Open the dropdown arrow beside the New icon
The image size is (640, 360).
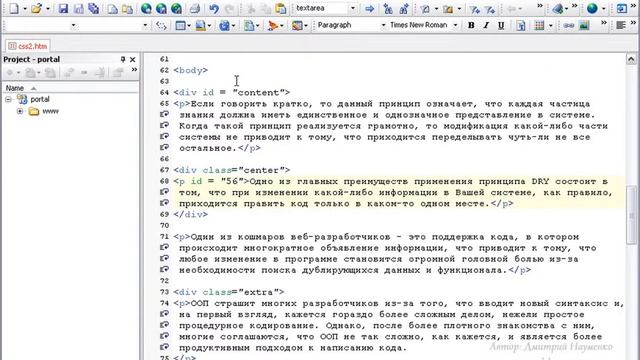tap(24, 9)
